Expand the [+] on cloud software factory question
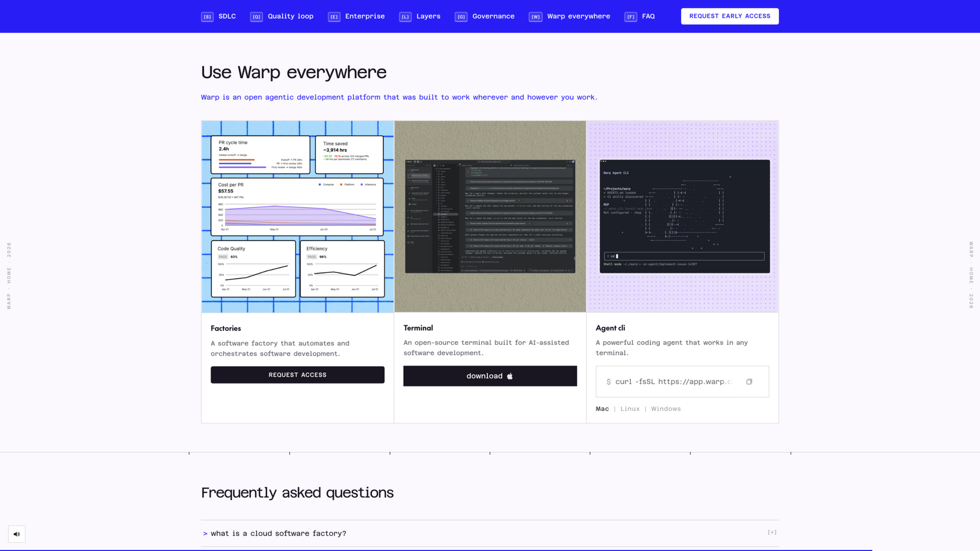The width and height of the screenshot is (980, 551). [x=772, y=532]
